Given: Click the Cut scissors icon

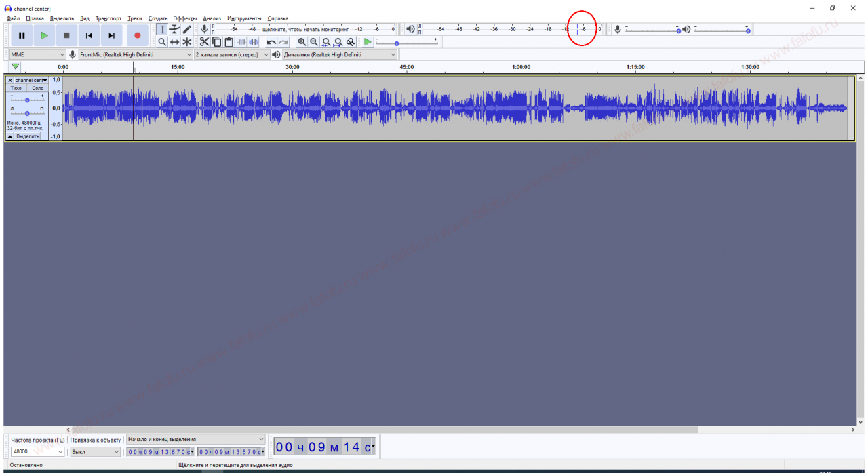Looking at the screenshot, I should click(x=204, y=42).
